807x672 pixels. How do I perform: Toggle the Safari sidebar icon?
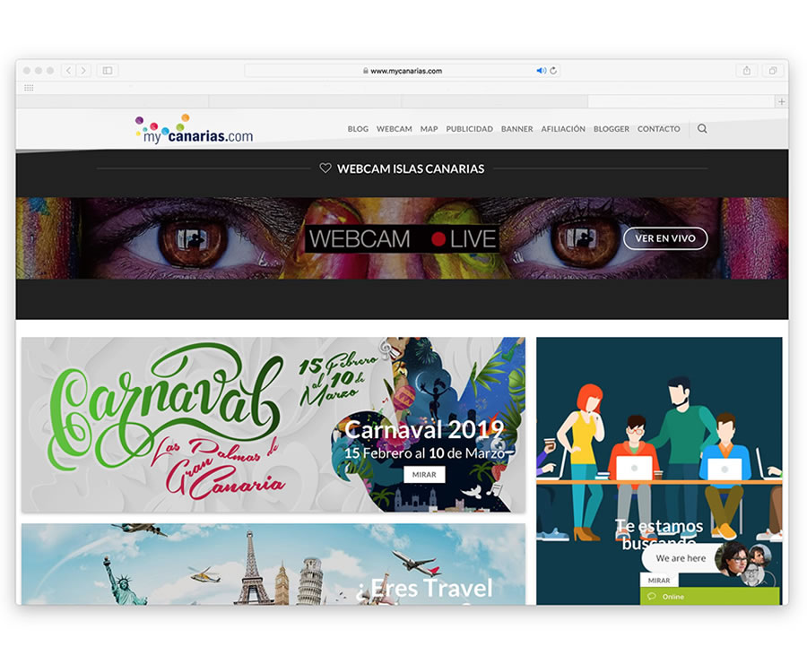(108, 71)
